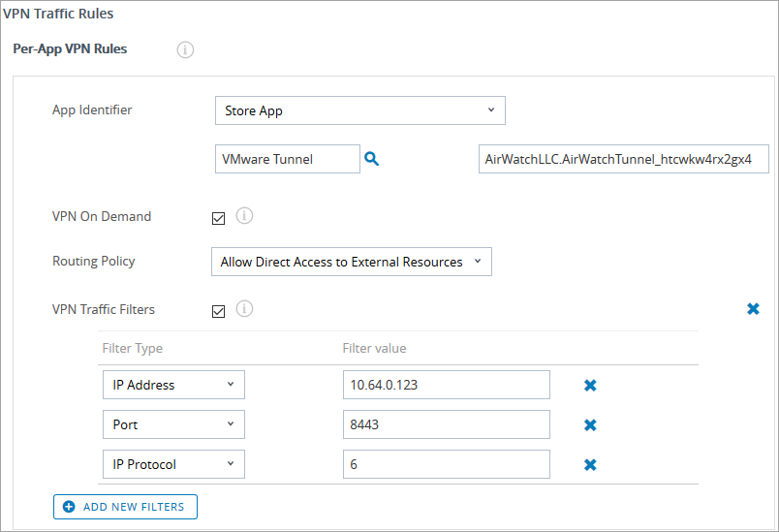Image resolution: width=779 pixels, height=532 pixels.
Task: Click the Filter value column header
Action: click(x=374, y=348)
